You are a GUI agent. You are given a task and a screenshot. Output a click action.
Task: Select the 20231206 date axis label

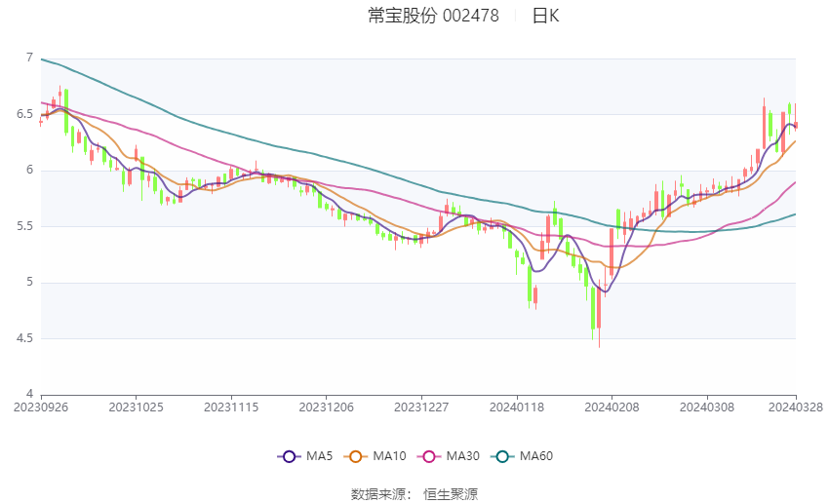[x=326, y=407]
